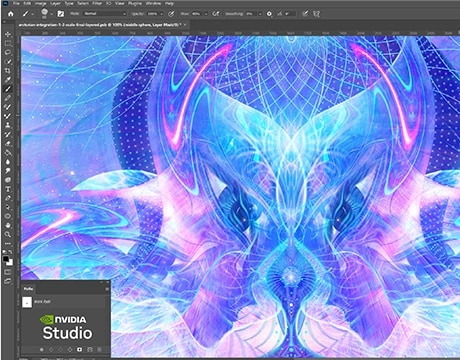Open the Filter menu
Viewport: 460px width, 360px height.
pos(97,3)
